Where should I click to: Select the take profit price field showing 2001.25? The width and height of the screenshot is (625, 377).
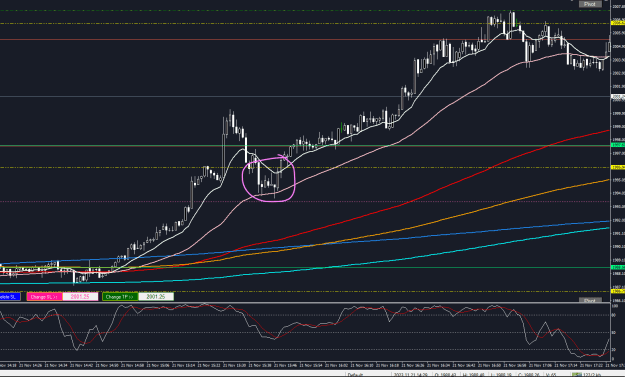(x=156, y=297)
